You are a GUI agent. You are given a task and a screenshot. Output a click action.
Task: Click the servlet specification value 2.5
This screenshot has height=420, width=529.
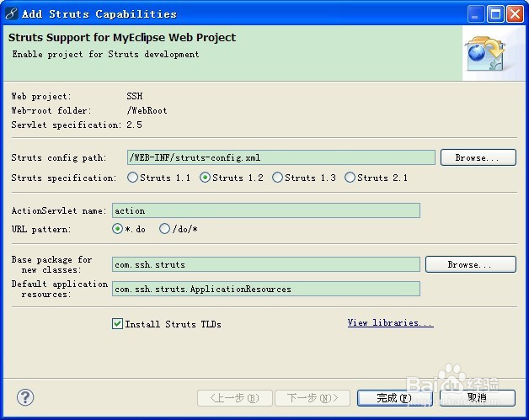click(134, 125)
